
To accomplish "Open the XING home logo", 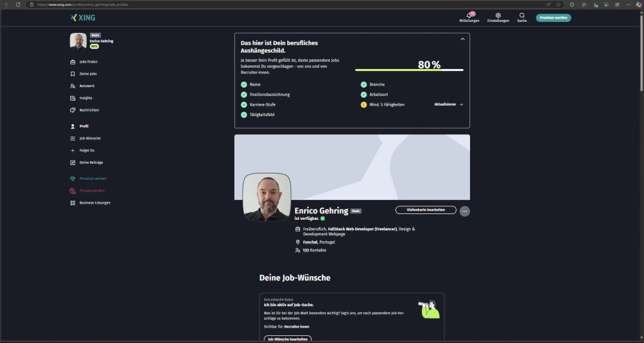I will click(83, 17).
